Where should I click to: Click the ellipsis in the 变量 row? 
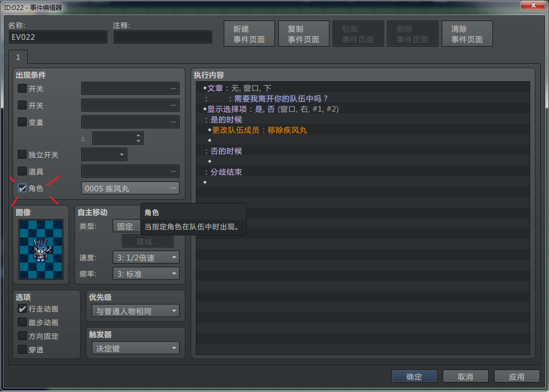coord(173,122)
